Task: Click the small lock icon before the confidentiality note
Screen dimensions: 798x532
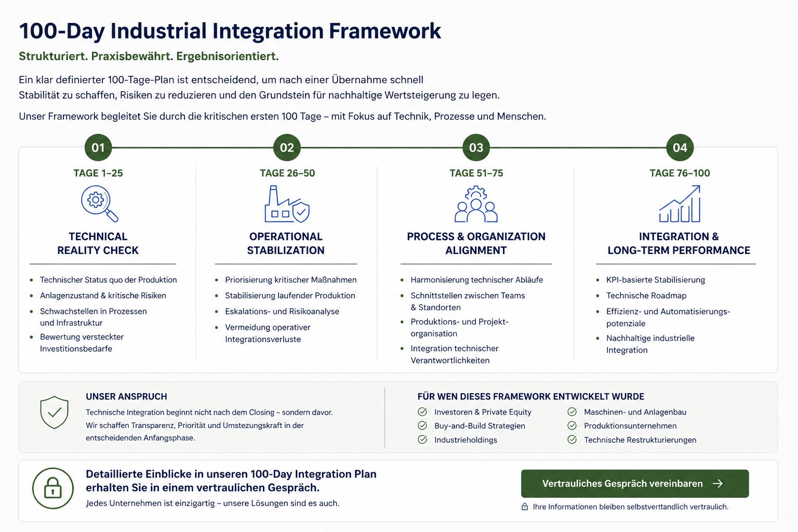Action: [x=525, y=507]
